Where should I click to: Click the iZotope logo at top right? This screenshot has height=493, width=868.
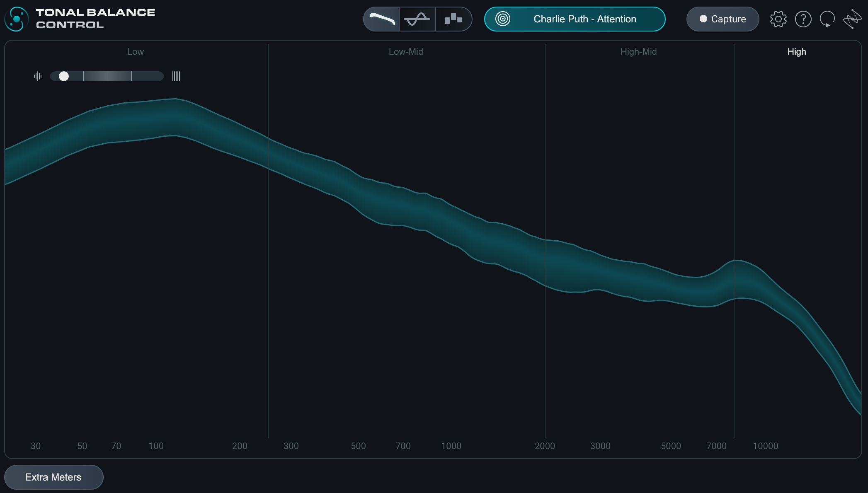pos(852,19)
